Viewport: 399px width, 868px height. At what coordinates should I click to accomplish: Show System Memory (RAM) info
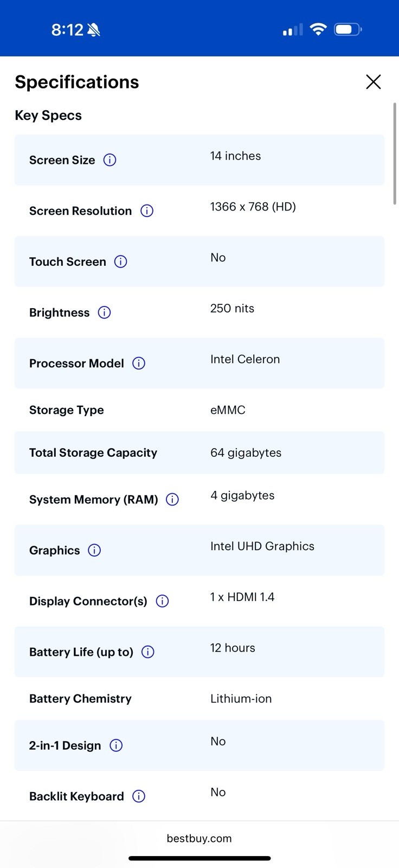pos(172,500)
